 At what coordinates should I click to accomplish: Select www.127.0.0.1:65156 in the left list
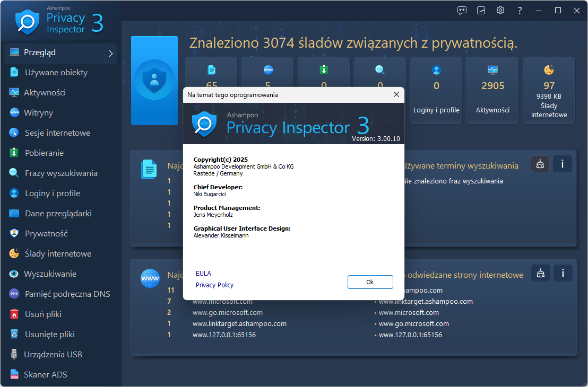[x=224, y=335]
